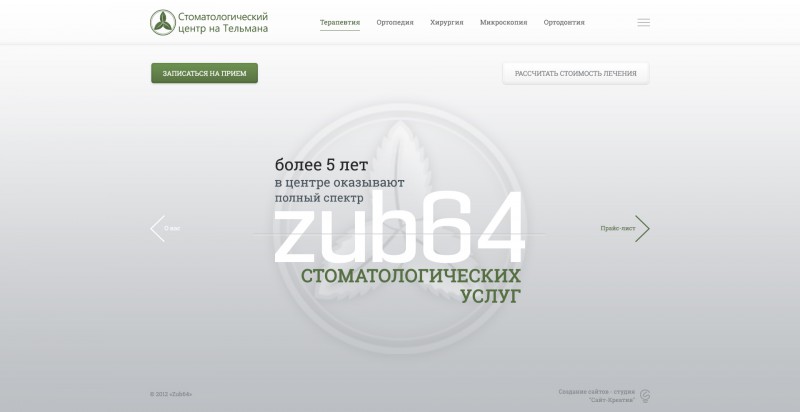800x412 pixels.
Task: Open the Хирургия menu item
Action: coord(446,22)
